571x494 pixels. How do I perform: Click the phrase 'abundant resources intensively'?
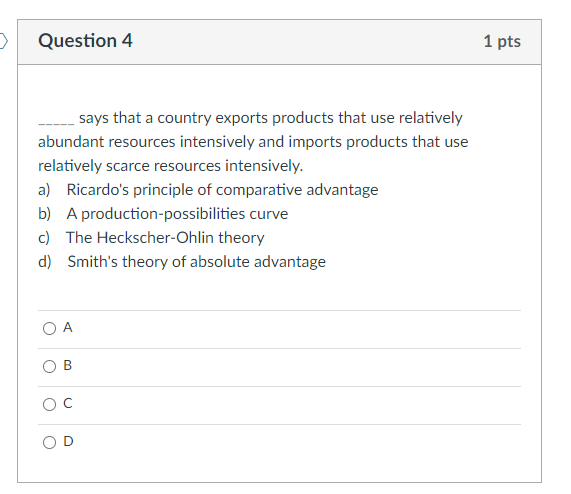146,142
